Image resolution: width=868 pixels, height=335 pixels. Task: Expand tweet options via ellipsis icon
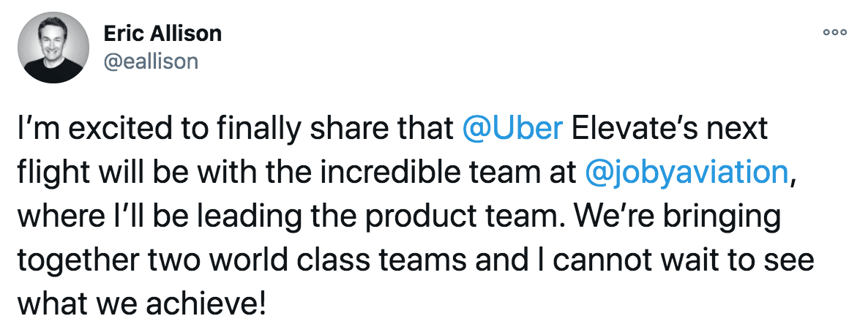835,33
